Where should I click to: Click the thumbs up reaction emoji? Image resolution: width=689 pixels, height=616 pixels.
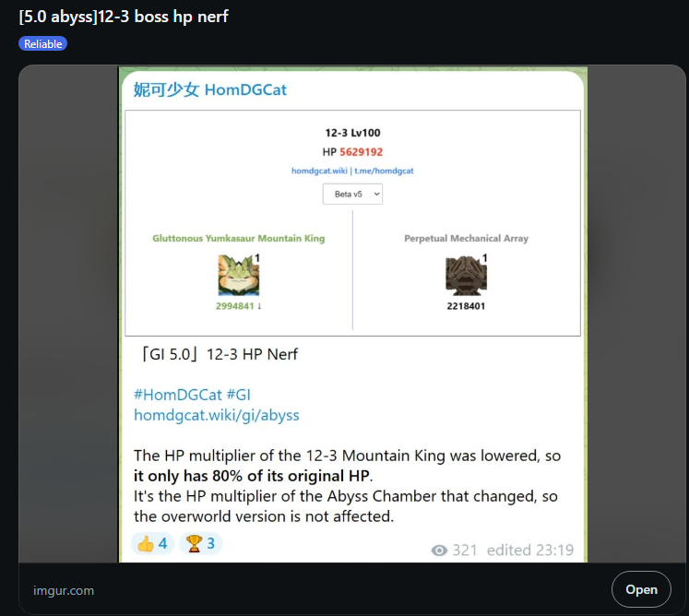click(146, 544)
